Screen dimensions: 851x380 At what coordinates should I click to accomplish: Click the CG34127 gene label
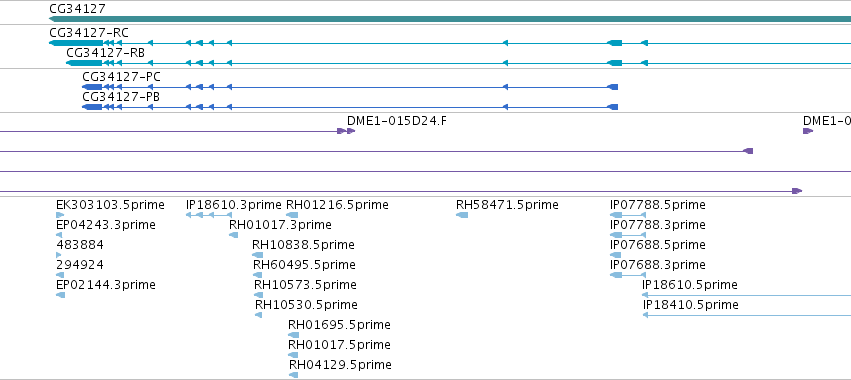coord(77,9)
